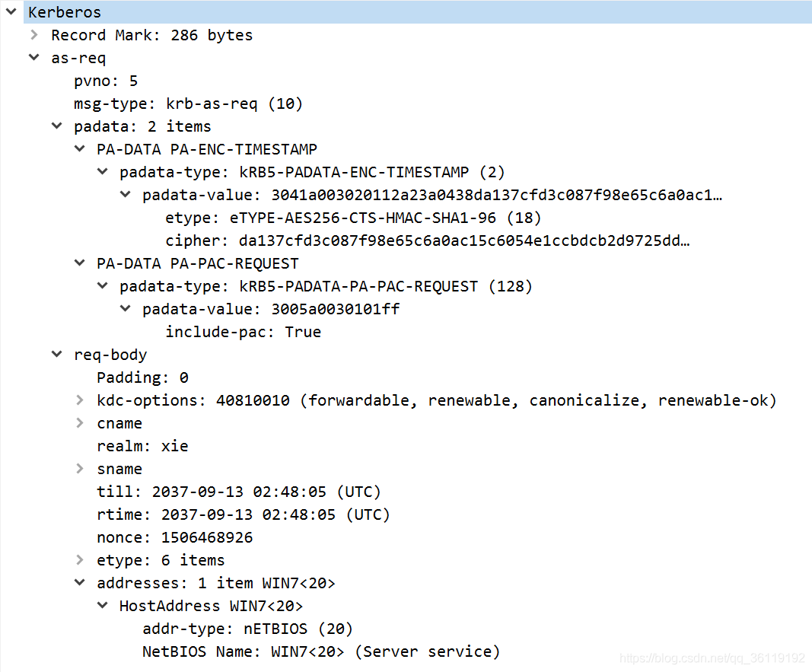Collapse padata-type kRB5-PADATA-ENC-TIMESTAMP node
812x672 pixels.
click(103, 171)
